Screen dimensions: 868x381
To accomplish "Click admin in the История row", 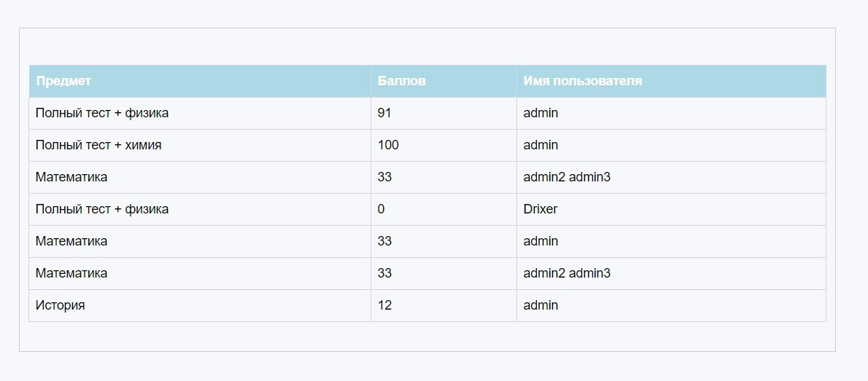I will (672, 306).
